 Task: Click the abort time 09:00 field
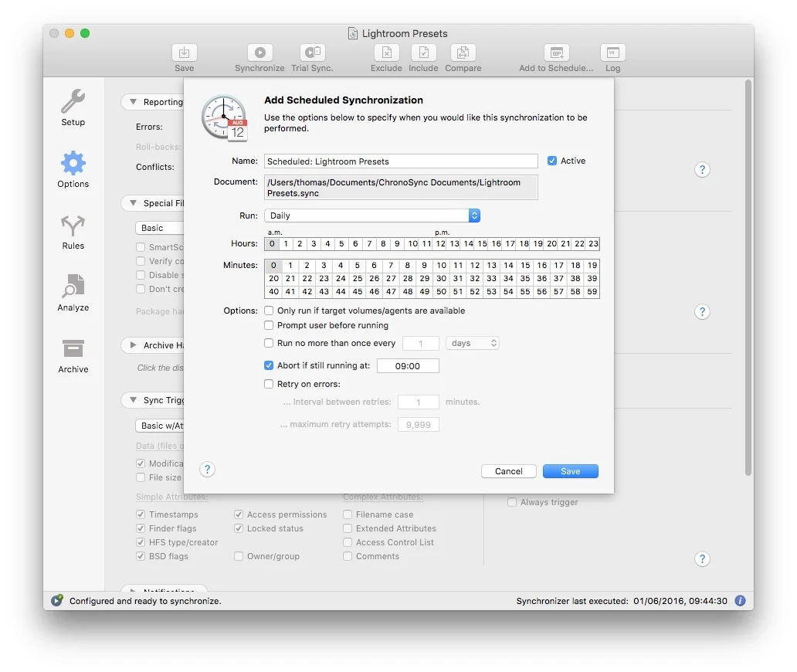[x=408, y=366]
